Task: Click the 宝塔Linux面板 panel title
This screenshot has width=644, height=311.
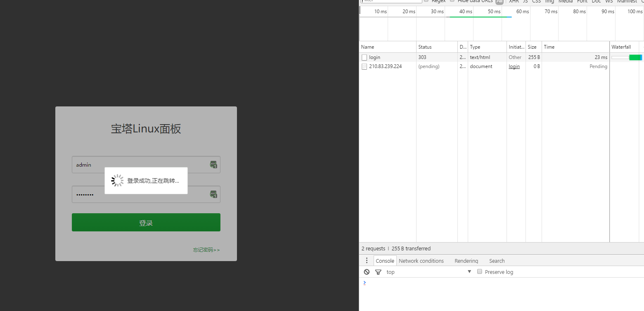Action: pyautogui.click(x=146, y=129)
